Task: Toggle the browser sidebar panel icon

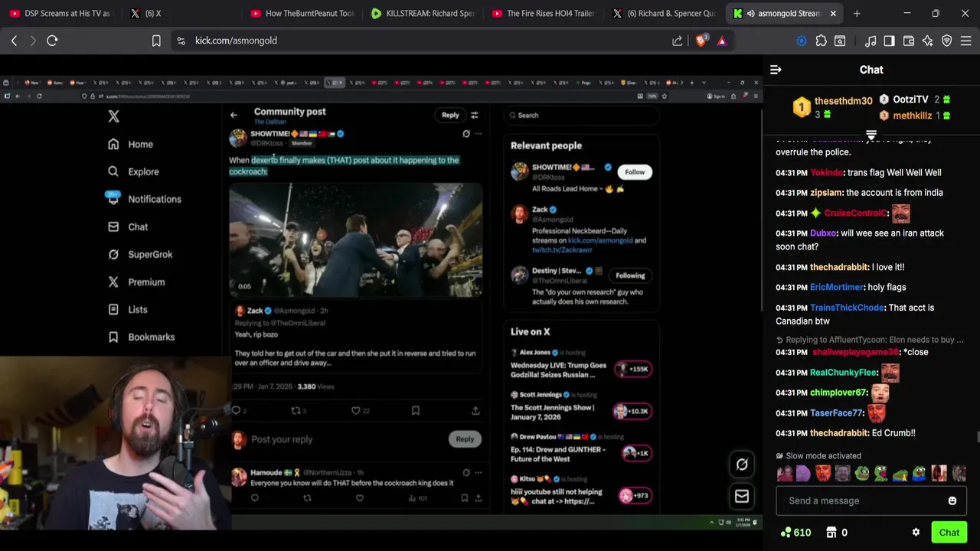Action: (889, 41)
